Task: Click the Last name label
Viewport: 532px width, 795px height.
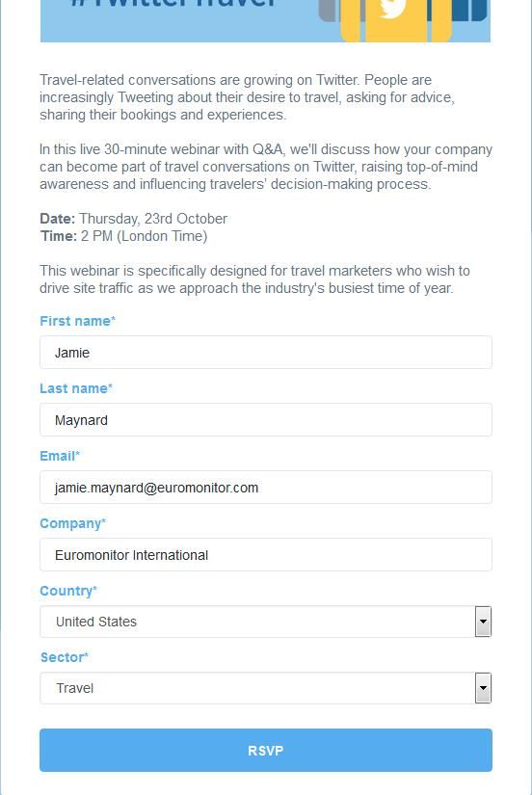Action: (76, 388)
